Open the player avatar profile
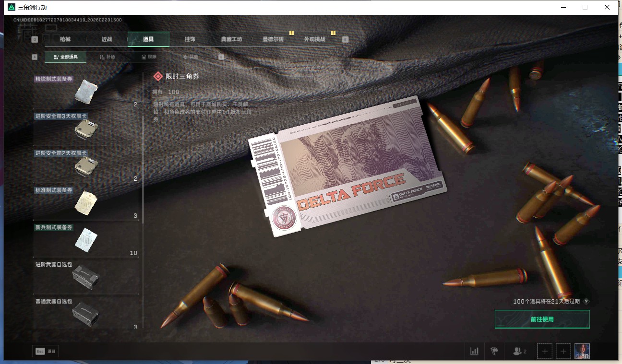The image size is (622, 364). [x=582, y=351]
